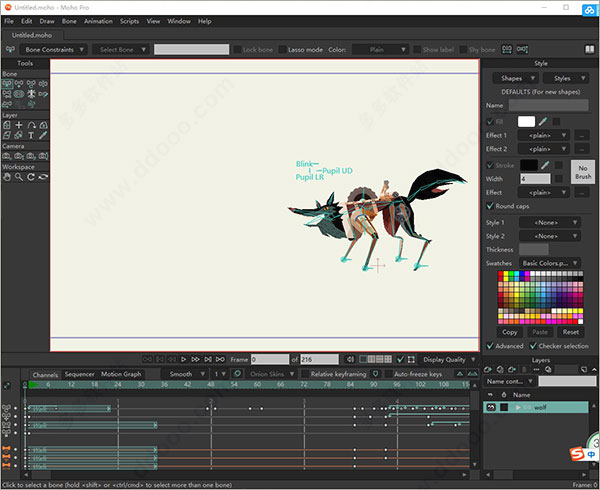This screenshot has width=600, height=490.
Task: Uncheck the Advanced checkbox
Action: coord(490,346)
